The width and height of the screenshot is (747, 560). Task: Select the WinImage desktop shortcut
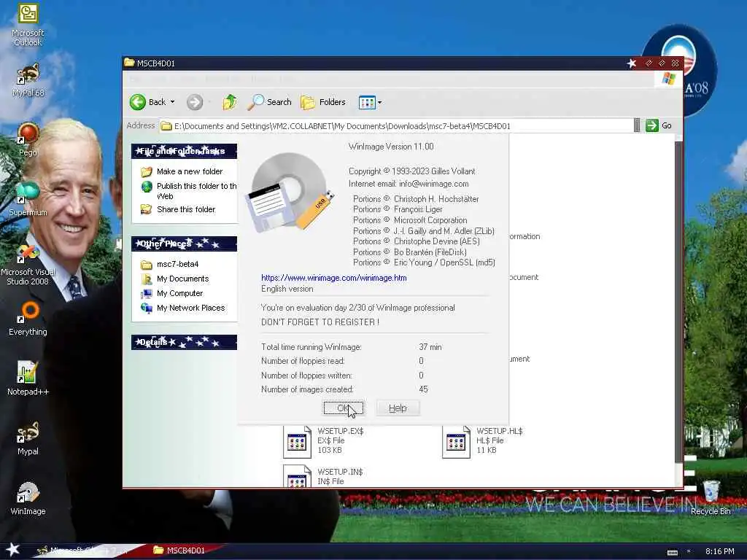pos(28,499)
